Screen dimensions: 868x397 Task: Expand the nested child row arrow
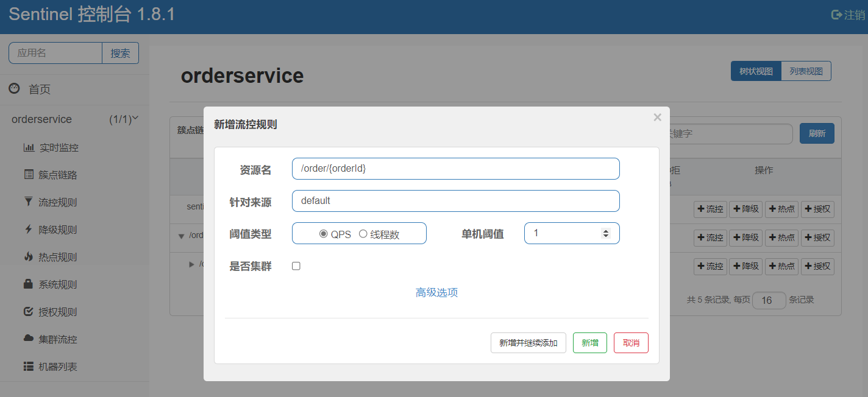point(192,264)
